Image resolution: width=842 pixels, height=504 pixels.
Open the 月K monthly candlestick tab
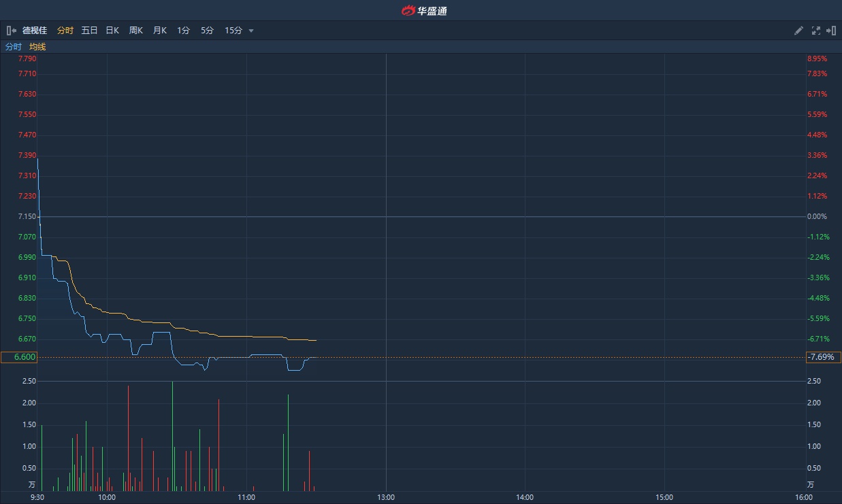click(x=160, y=31)
